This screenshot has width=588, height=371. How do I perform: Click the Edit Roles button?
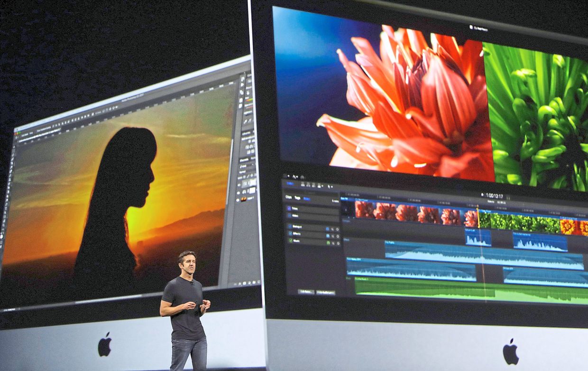click(306, 292)
